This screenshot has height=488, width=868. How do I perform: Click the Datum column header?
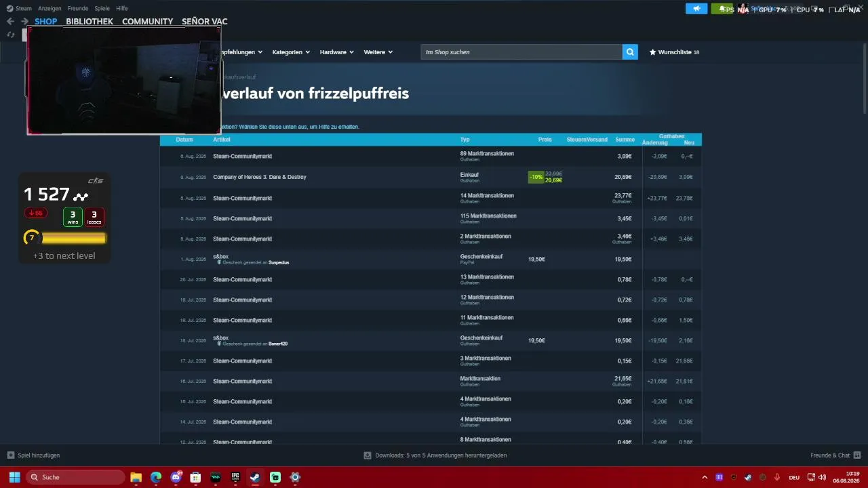coord(184,140)
